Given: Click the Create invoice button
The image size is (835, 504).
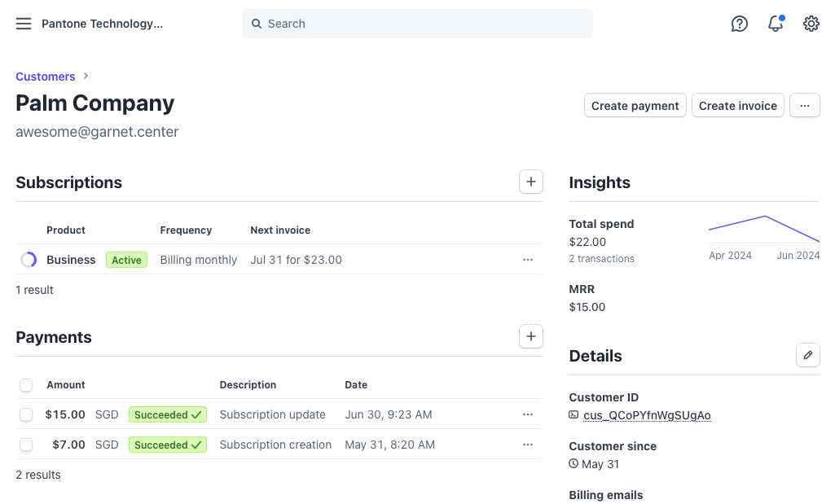Looking at the screenshot, I should (737, 105).
